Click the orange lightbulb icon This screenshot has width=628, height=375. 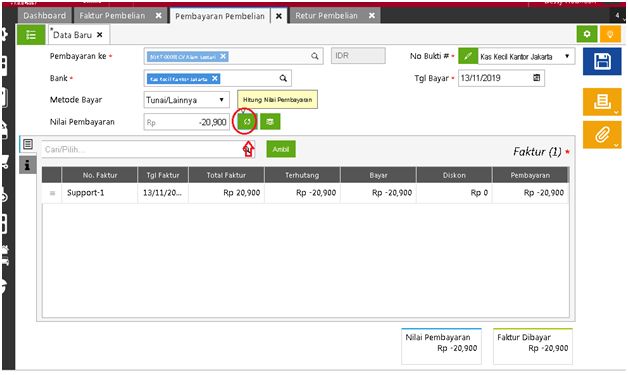[x=610, y=34]
